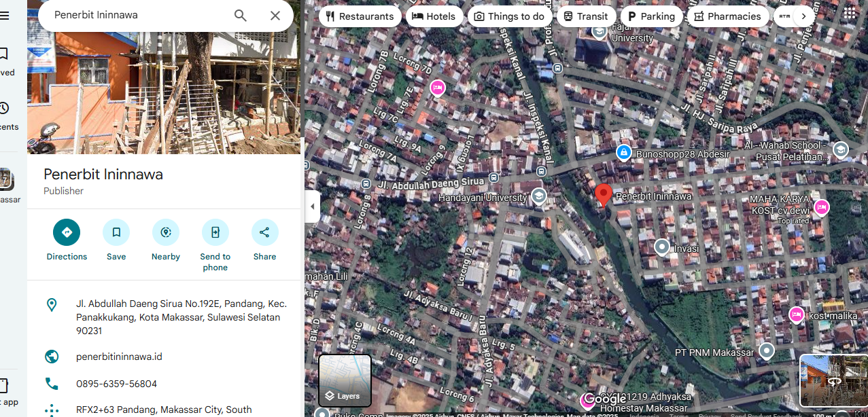Open Google apps grid icon
The image size is (868, 417).
850,14
